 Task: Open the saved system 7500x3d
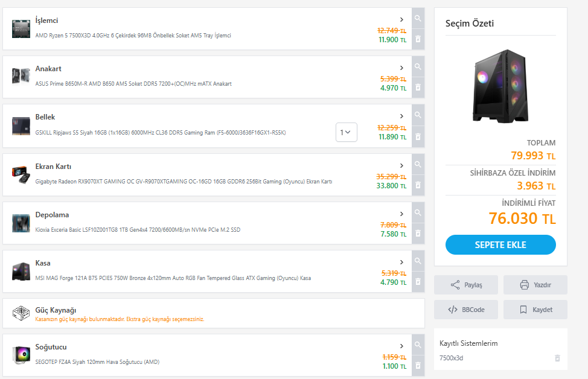tap(451, 358)
